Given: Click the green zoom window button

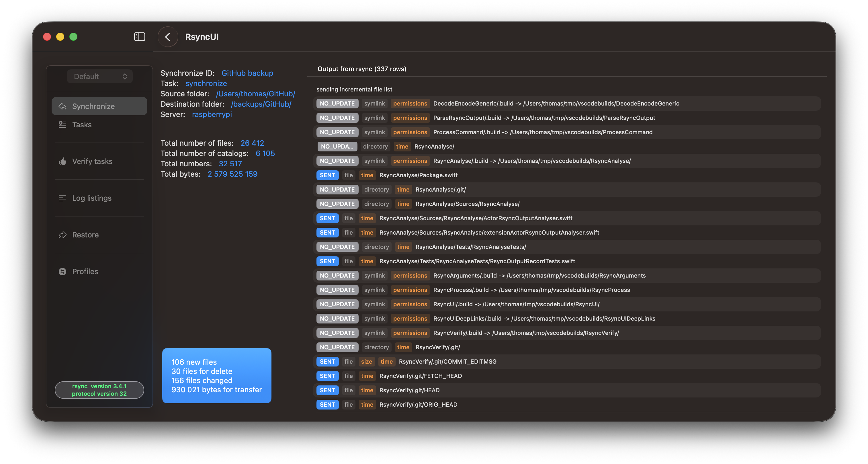Looking at the screenshot, I should (x=73, y=37).
